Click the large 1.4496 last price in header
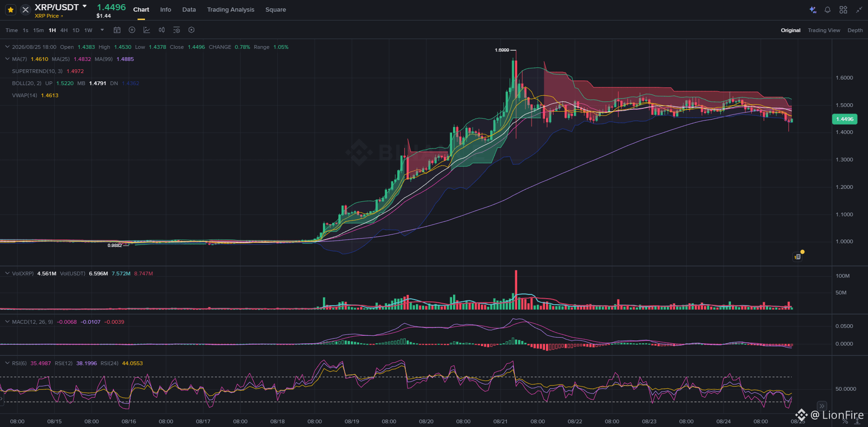868x427 pixels. [111, 7]
